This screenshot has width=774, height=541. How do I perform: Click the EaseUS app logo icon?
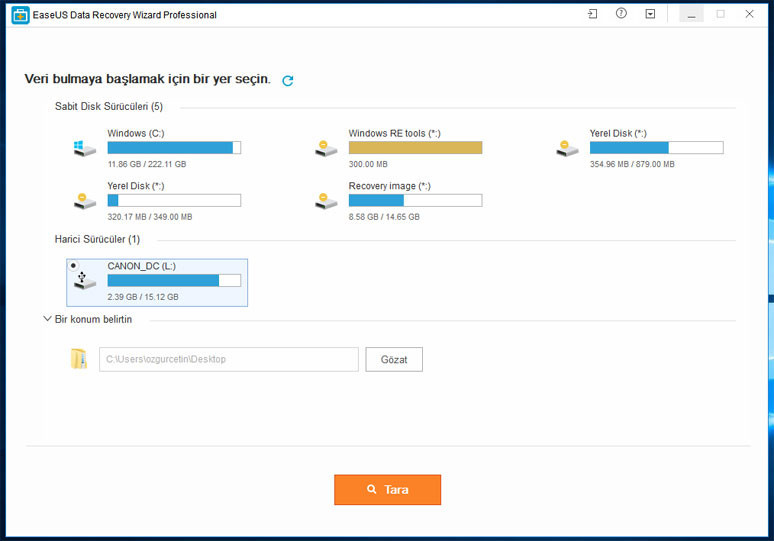click(x=20, y=15)
